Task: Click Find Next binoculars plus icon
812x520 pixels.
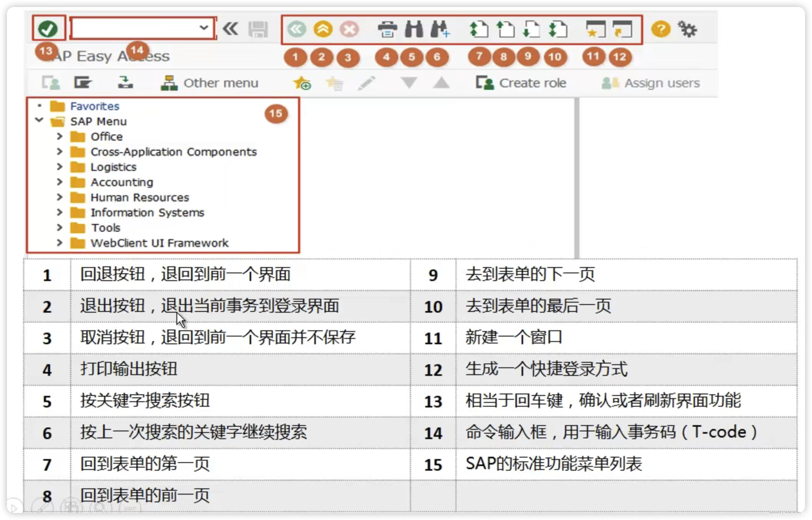Action: pos(440,29)
